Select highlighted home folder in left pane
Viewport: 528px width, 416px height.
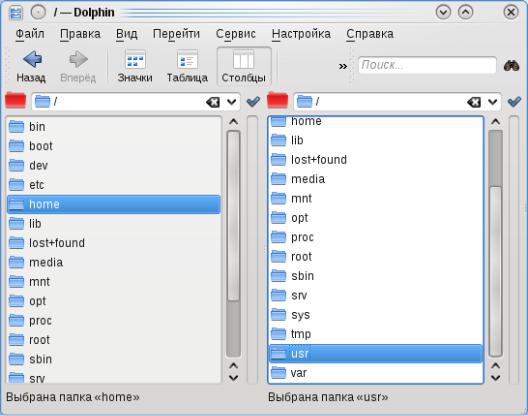point(114,204)
